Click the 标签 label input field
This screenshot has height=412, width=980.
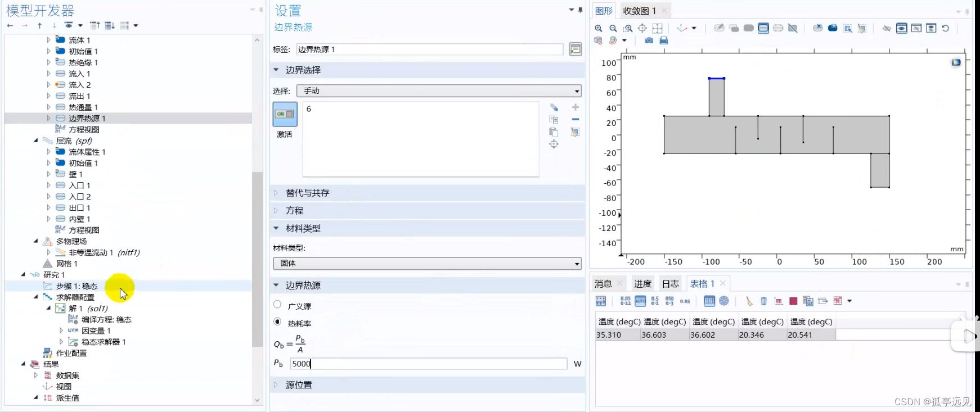[x=430, y=49]
